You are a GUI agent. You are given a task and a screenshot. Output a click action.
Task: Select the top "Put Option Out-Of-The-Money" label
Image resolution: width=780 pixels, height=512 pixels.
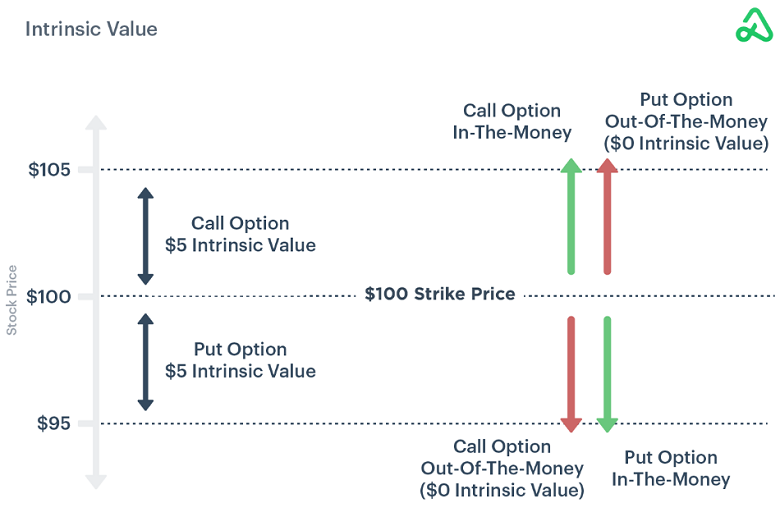686,121
